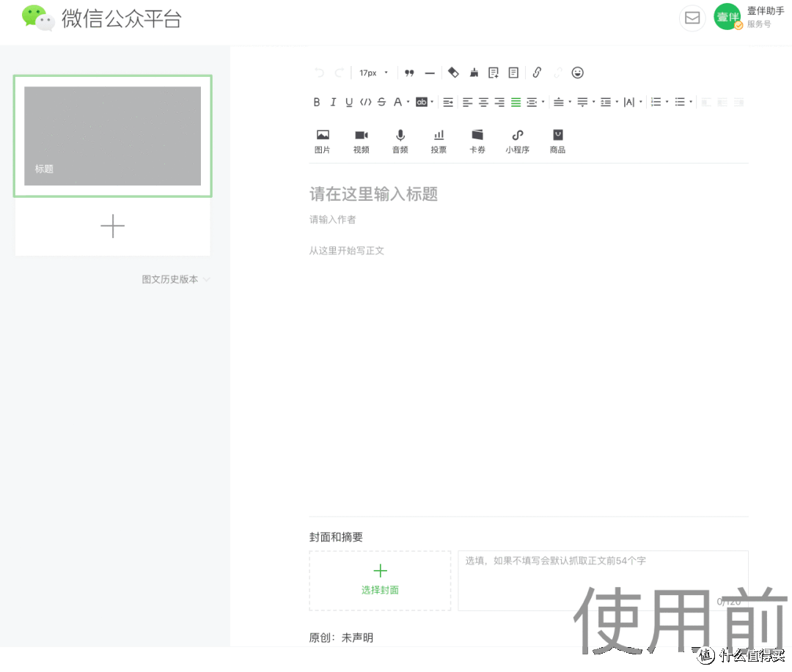This screenshot has width=792, height=672.
Task: Toggle bold formatting
Action: pyautogui.click(x=317, y=103)
